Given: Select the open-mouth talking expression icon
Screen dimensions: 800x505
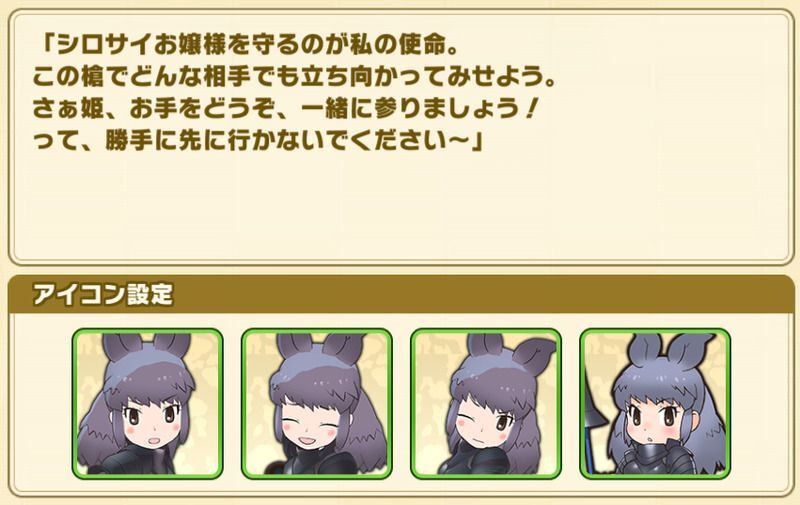Looking at the screenshot, I should pyautogui.click(x=147, y=403).
